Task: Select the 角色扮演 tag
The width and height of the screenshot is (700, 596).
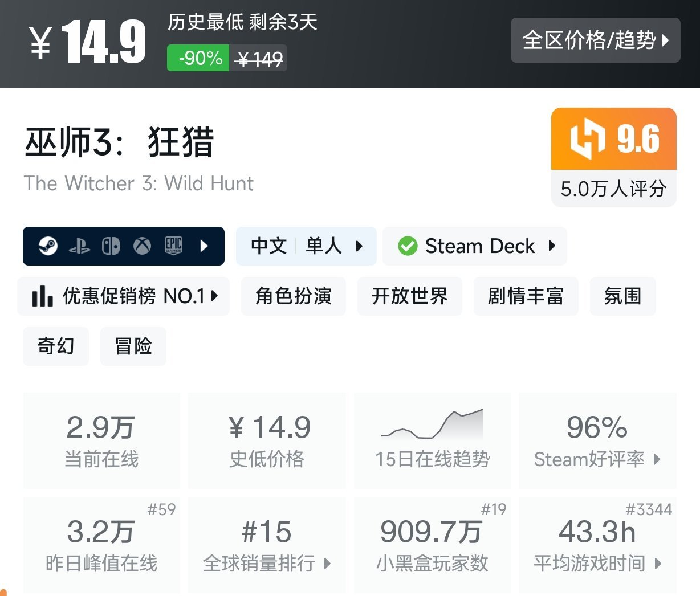Action: pyautogui.click(x=294, y=296)
